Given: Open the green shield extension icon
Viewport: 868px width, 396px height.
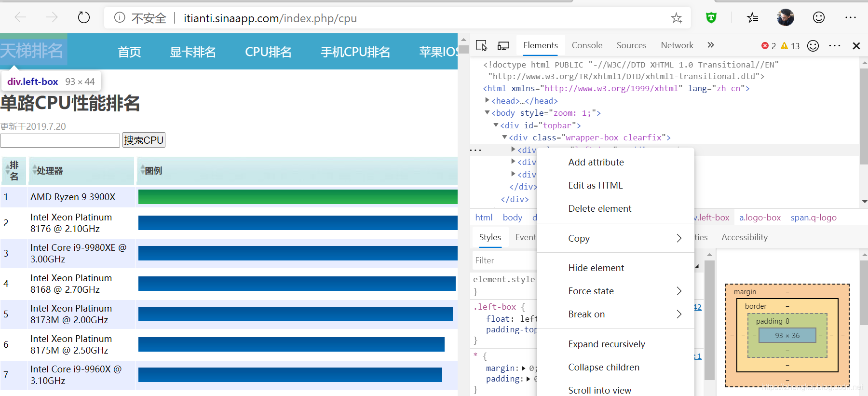Looking at the screenshot, I should [x=711, y=18].
